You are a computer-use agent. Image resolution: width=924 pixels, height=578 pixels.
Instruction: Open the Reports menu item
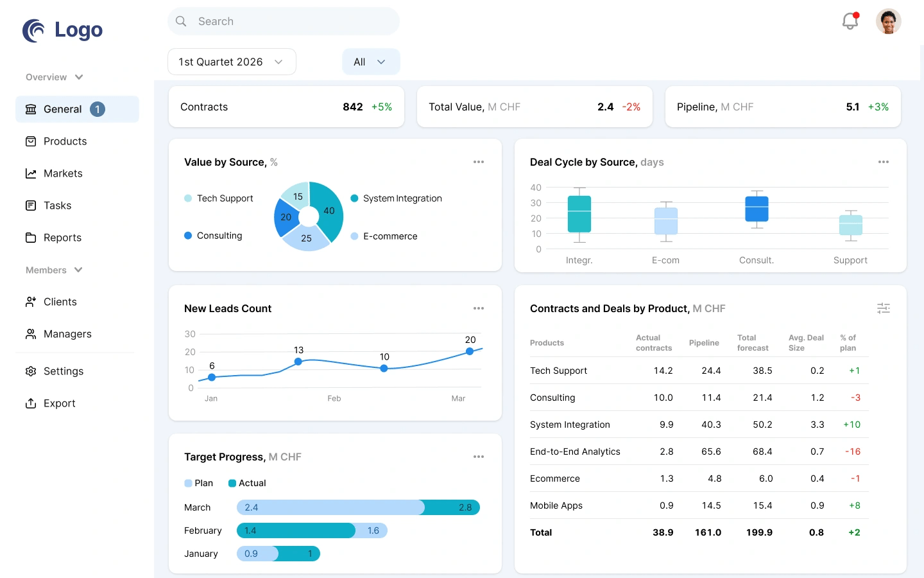(x=77, y=238)
